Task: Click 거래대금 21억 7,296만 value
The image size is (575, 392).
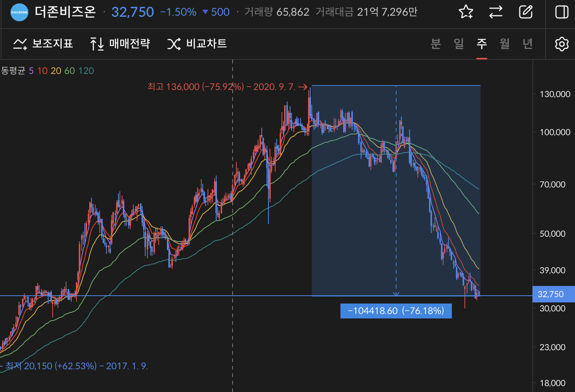Action: click(x=366, y=12)
